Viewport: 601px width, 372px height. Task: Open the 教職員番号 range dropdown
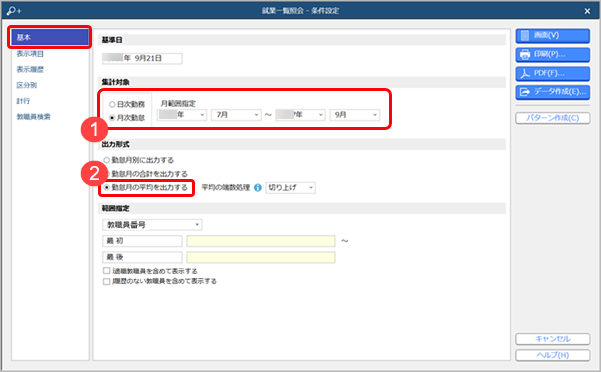(152, 225)
